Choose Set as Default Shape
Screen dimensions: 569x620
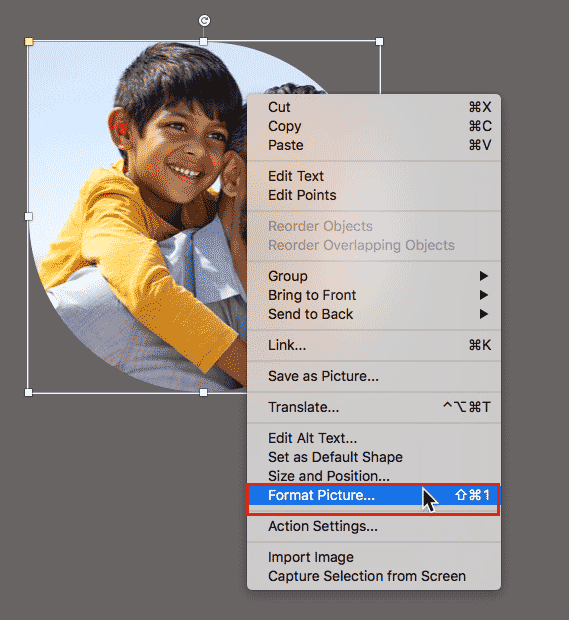(x=374, y=457)
